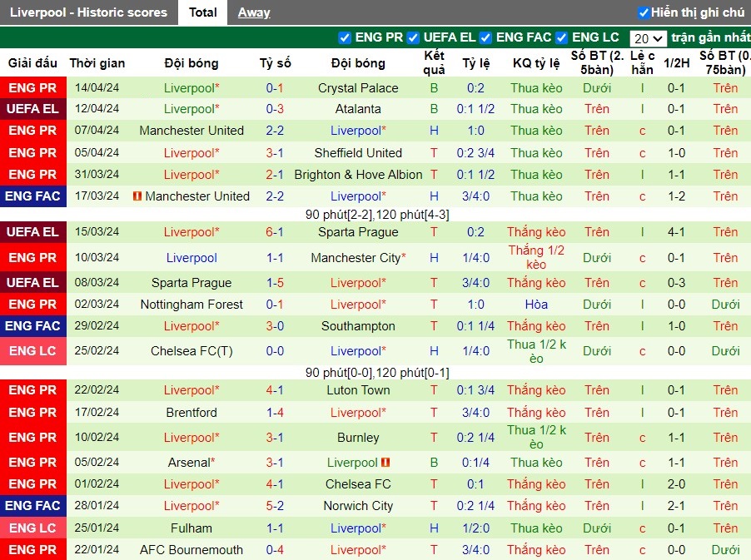Viewport: 751px width, 560px height.
Task: Uncheck the UEFA EL filter checkbox
Action: coord(413,37)
